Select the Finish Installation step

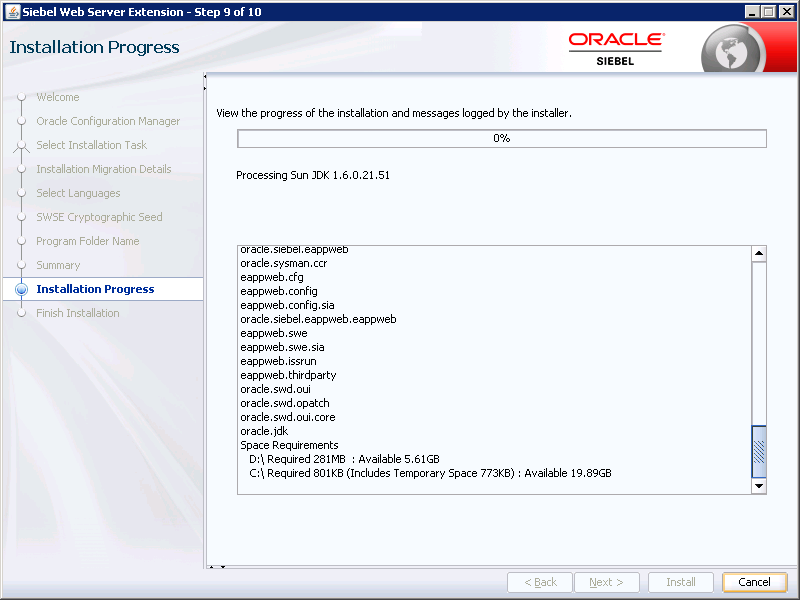click(78, 313)
